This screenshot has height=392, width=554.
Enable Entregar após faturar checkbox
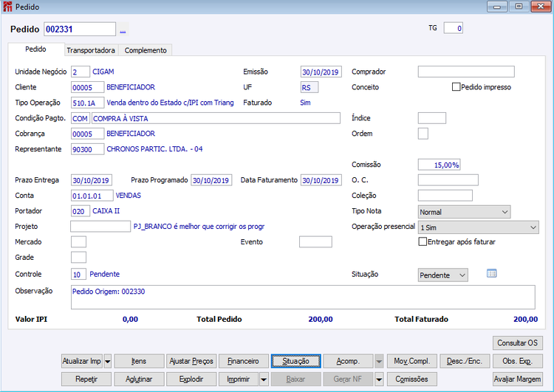click(x=423, y=241)
